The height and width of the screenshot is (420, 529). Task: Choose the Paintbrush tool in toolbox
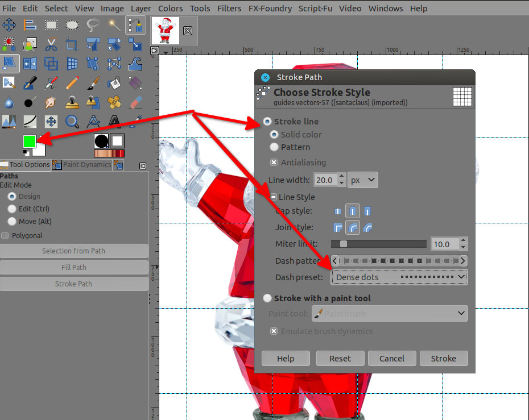coord(93,83)
